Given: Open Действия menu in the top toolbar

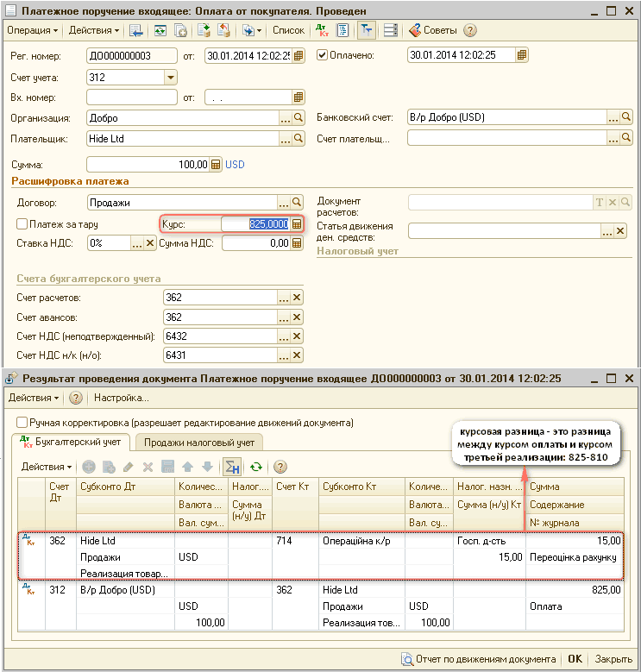Looking at the screenshot, I should click(x=94, y=30).
